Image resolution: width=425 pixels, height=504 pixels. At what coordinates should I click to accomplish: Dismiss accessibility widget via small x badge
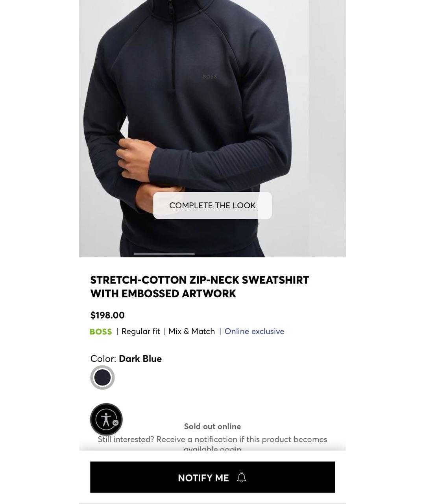click(x=116, y=422)
